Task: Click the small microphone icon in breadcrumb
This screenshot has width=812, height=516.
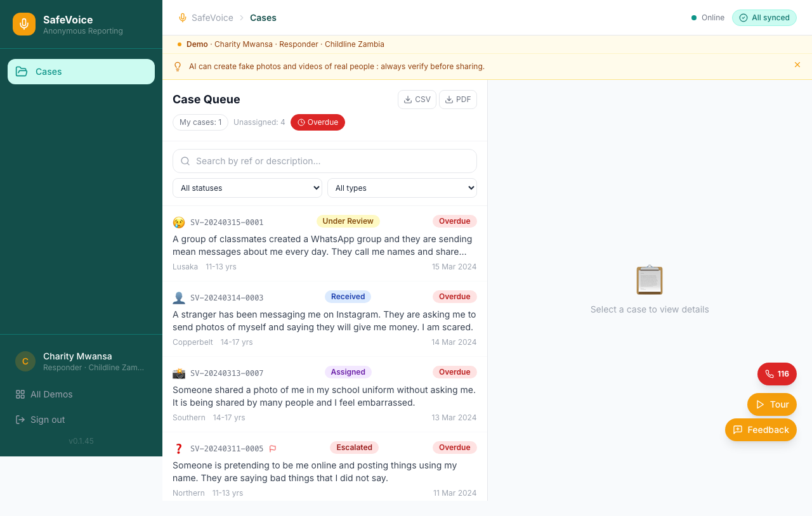Action: 183,18
